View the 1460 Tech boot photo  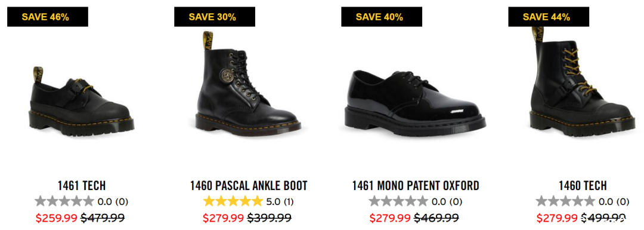pyautogui.click(x=583, y=82)
